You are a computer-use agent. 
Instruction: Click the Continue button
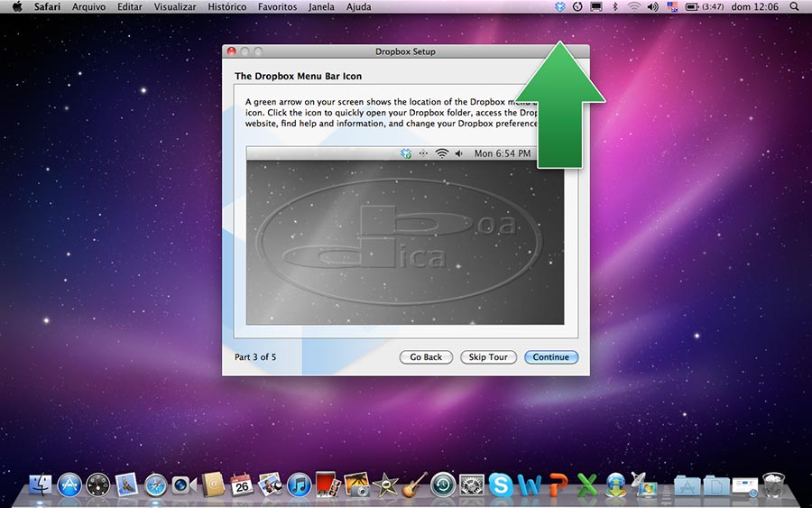(551, 356)
